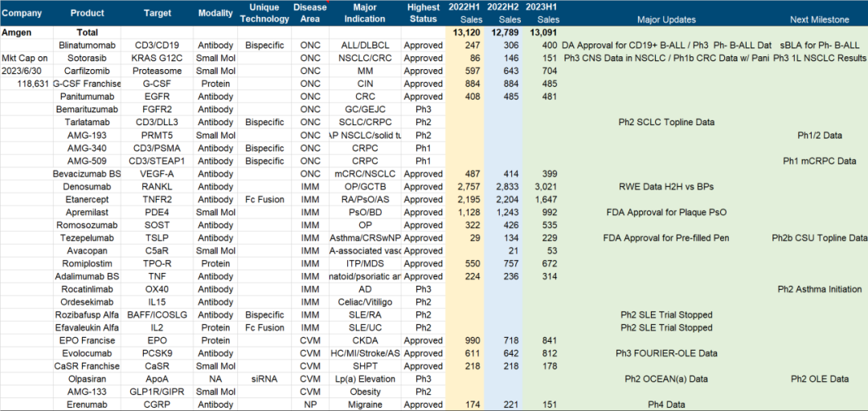
Task: Click the Next Milestone header
Action: [820, 19]
